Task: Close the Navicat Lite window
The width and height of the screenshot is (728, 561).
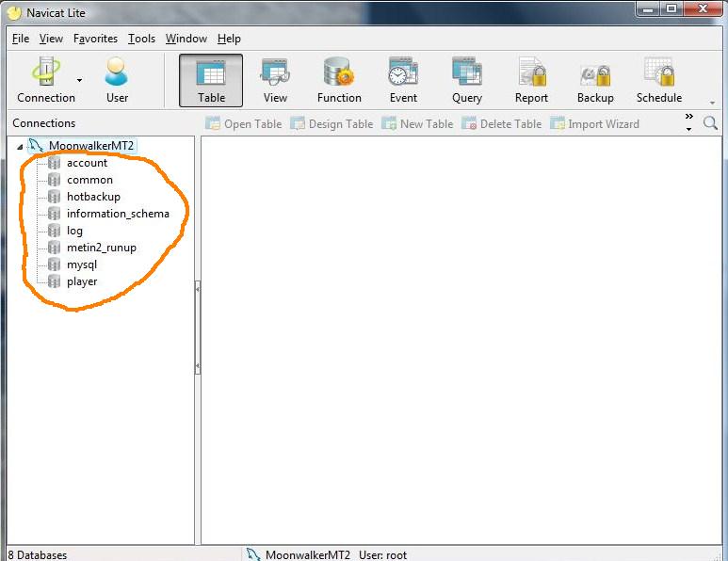Action: click(x=703, y=9)
